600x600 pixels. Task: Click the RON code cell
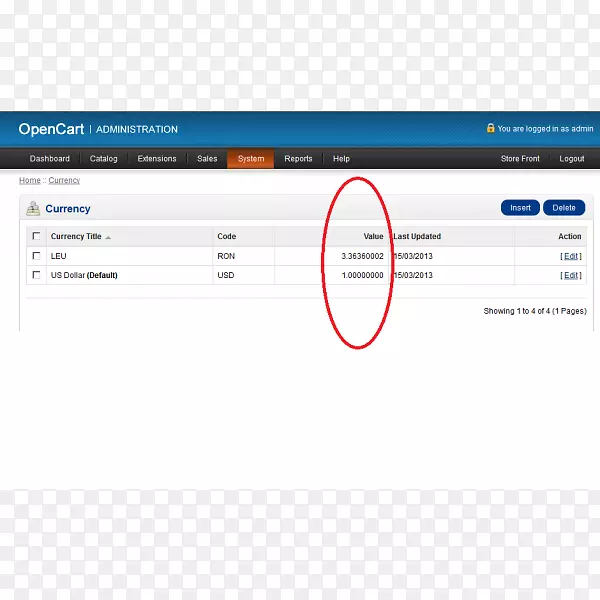pos(226,256)
